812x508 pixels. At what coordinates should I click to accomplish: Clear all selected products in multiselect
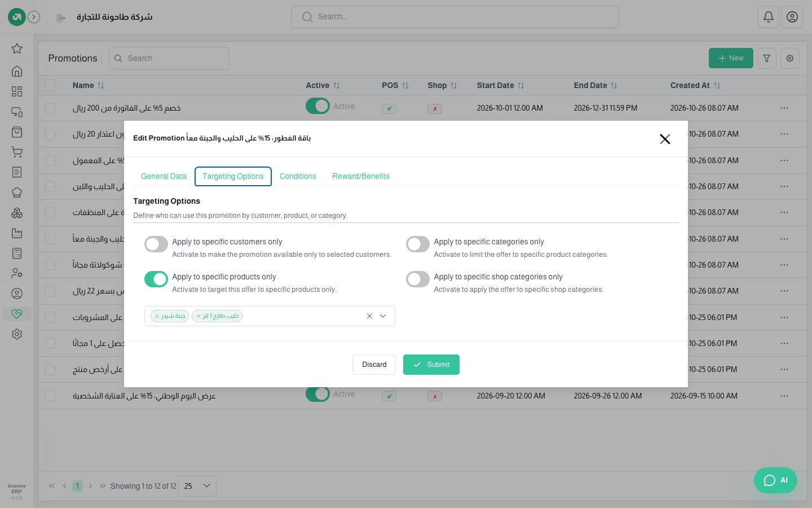pos(369,316)
